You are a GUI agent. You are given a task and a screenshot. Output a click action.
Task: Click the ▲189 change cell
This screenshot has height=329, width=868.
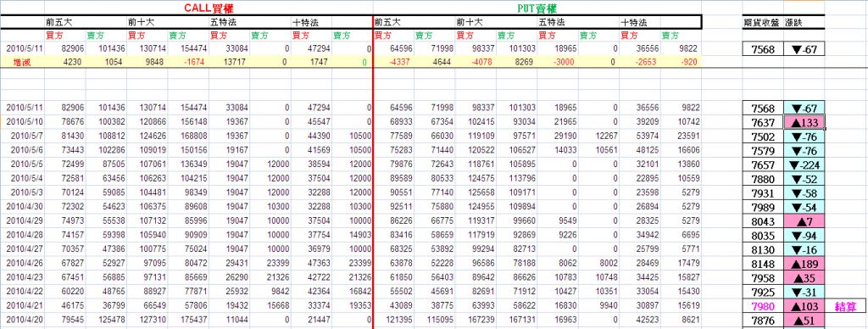click(x=804, y=265)
